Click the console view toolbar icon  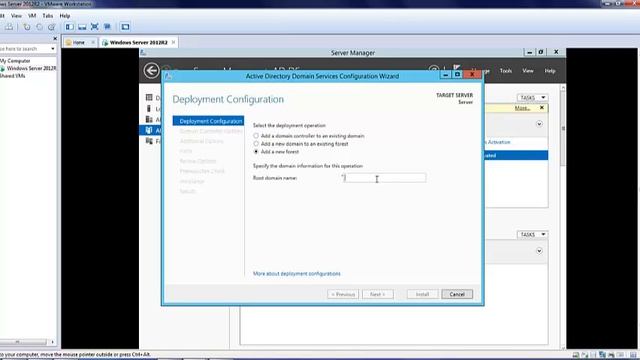click(x=125, y=27)
